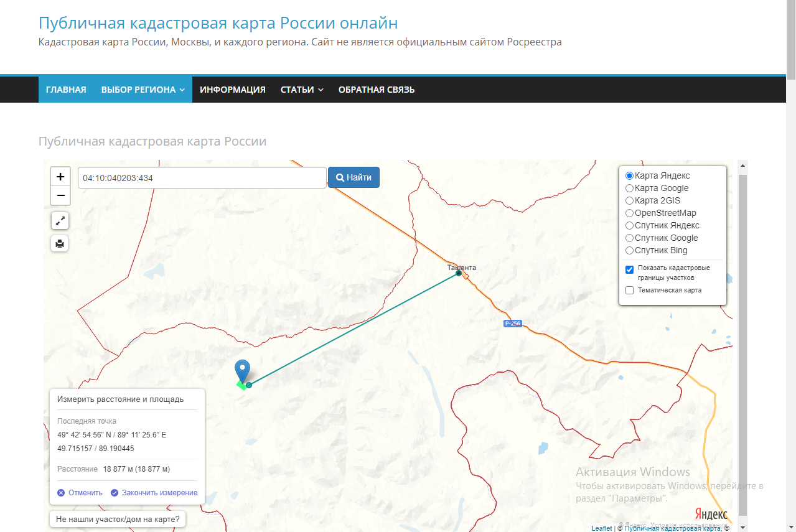Viewport: 796px width, 532px height.
Task: Click distance value 18 877 м
Action: pyautogui.click(x=136, y=469)
